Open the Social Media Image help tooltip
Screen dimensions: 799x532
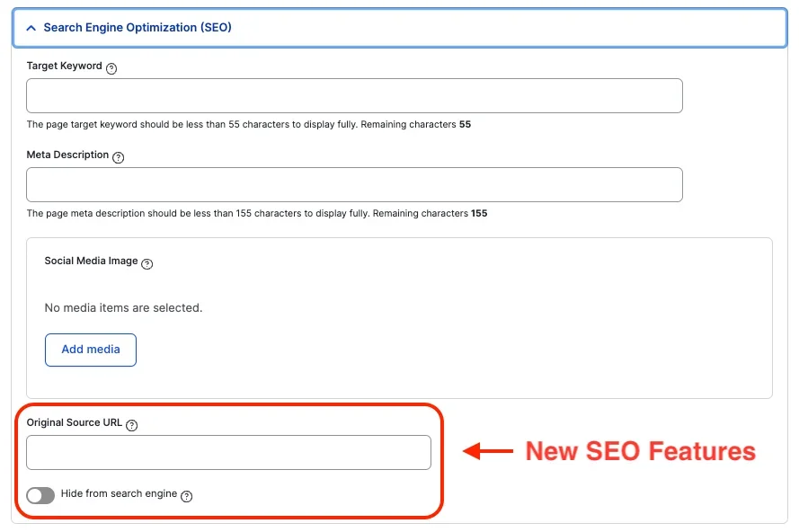tap(147, 264)
